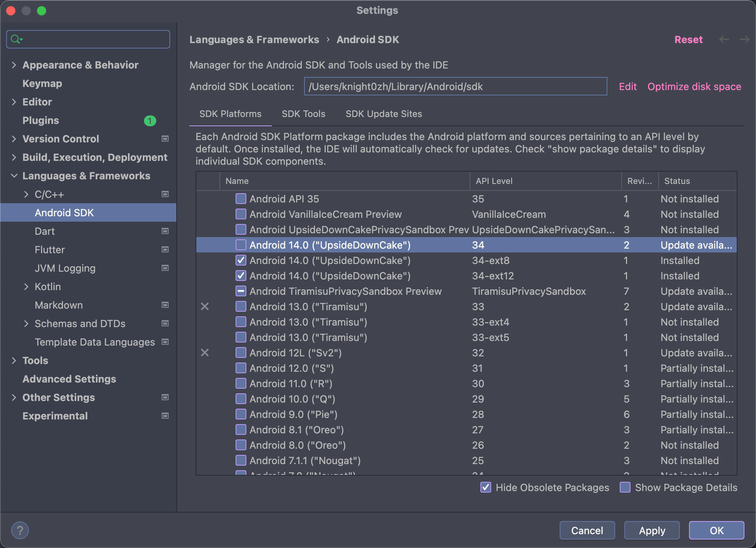
Task: Click the Name column header
Action: 345,181
